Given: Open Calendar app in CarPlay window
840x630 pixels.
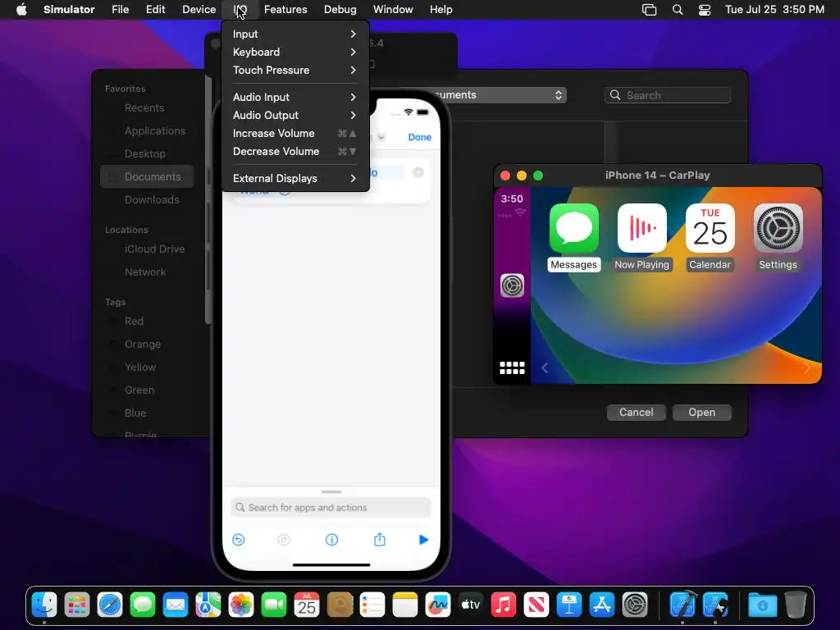Looking at the screenshot, I should click(x=710, y=228).
